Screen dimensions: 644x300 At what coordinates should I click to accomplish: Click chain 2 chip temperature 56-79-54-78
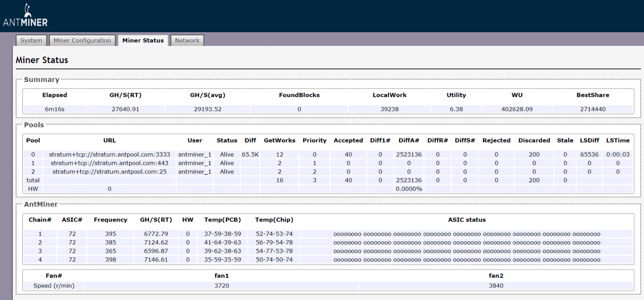point(275,242)
